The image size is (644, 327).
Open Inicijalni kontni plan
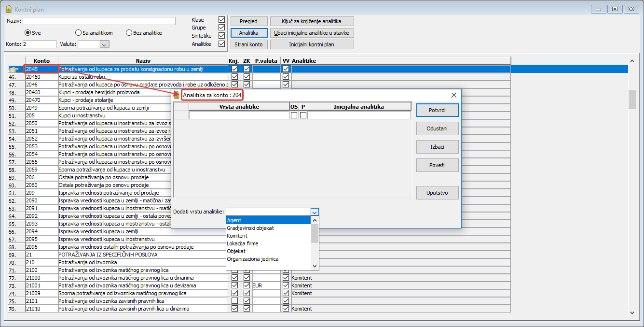tap(312, 44)
